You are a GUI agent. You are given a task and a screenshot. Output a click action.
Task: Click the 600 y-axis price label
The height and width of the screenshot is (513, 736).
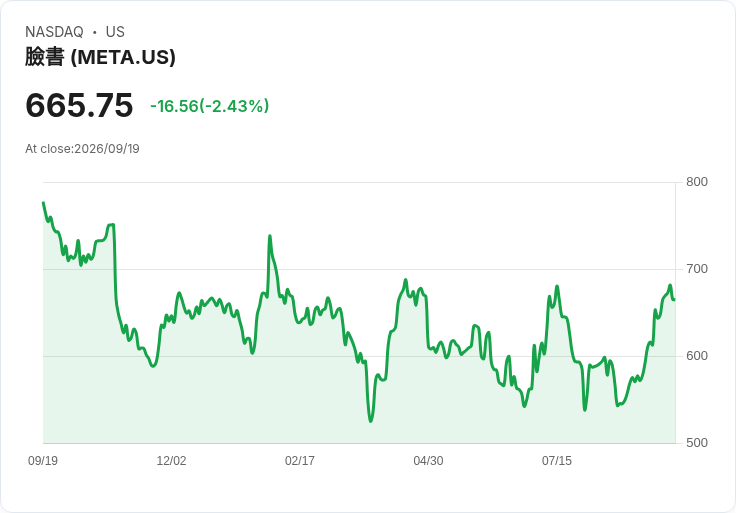click(x=697, y=356)
